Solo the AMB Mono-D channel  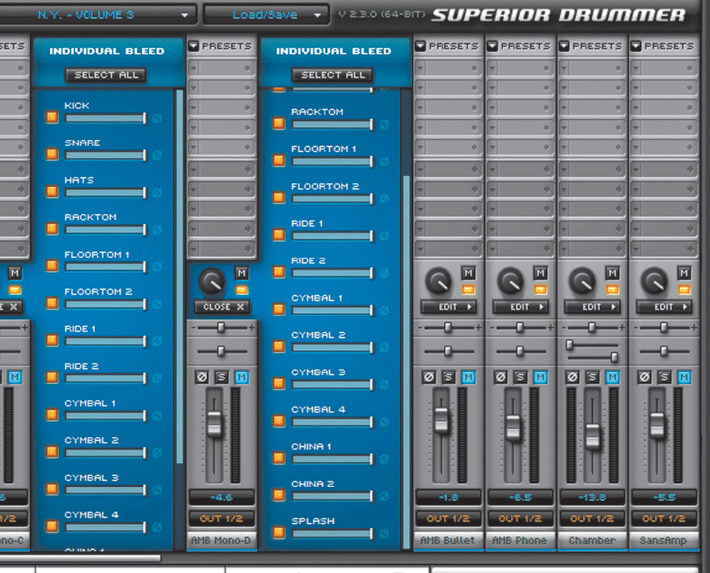221,377
